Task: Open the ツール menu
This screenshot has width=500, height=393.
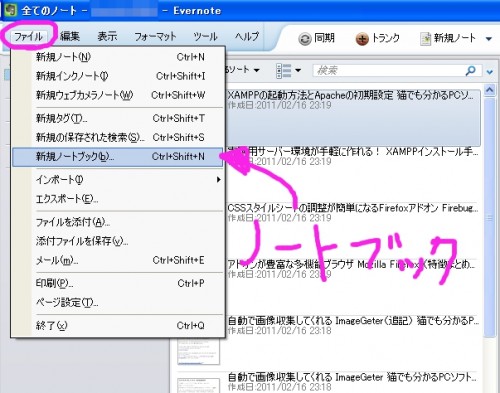Action: click(205, 36)
